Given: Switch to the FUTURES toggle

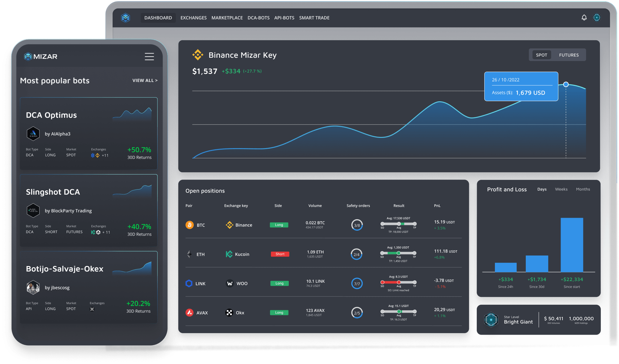Looking at the screenshot, I should click(568, 55).
